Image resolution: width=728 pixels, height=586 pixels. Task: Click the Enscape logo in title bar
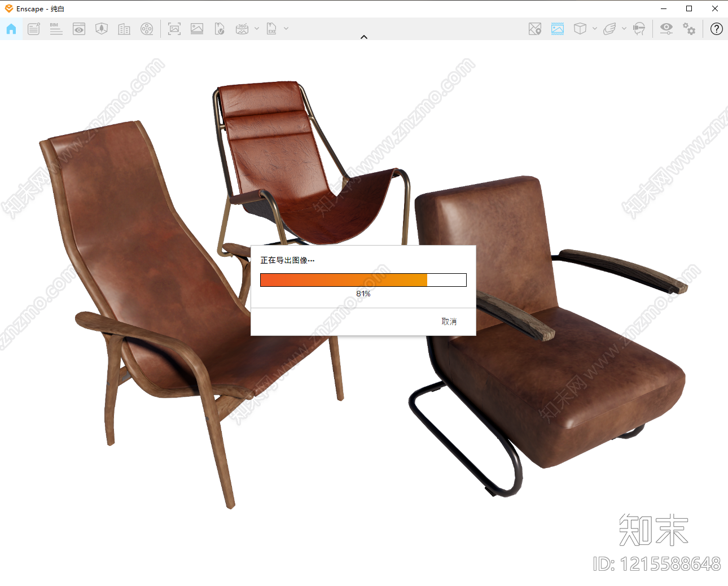[x=9, y=8]
